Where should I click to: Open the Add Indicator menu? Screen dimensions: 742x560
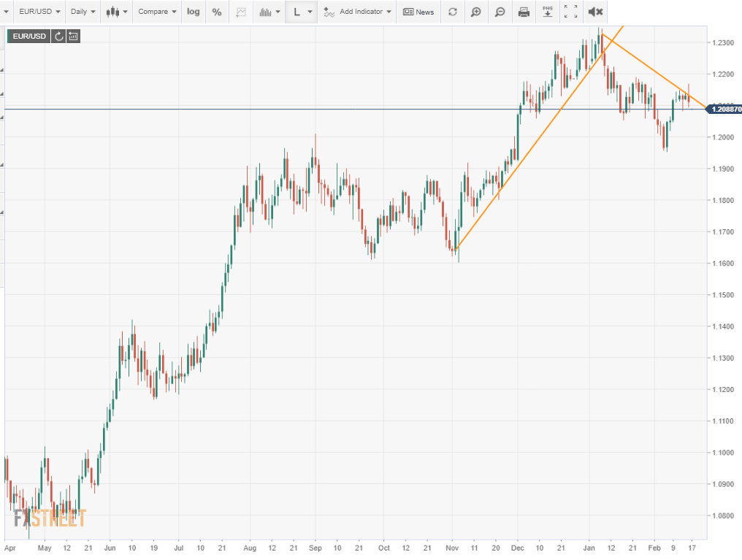(357, 12)
